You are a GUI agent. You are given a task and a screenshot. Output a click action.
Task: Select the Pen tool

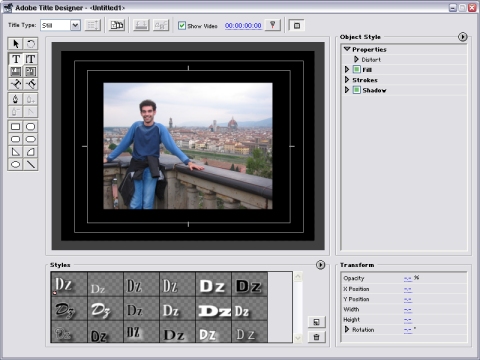(x=16, y=99)
